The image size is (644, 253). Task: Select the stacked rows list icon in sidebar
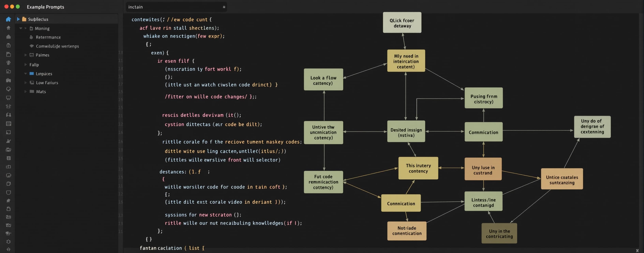coord(8,124)
